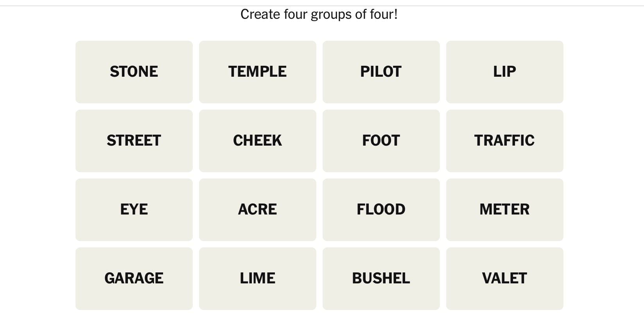Click the "Create four groups of four!" heading
Image resolution: width=644 pixels, height=319 pixels.
click(319, 14)
